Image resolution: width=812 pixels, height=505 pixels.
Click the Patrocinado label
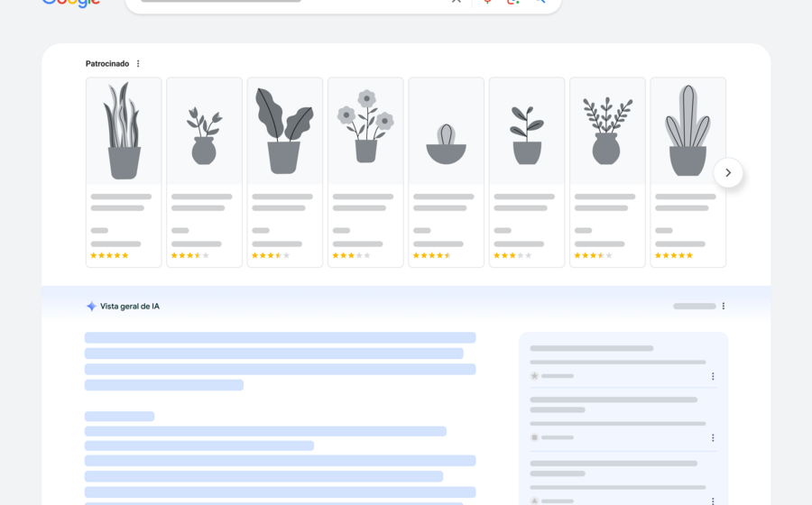107,64
